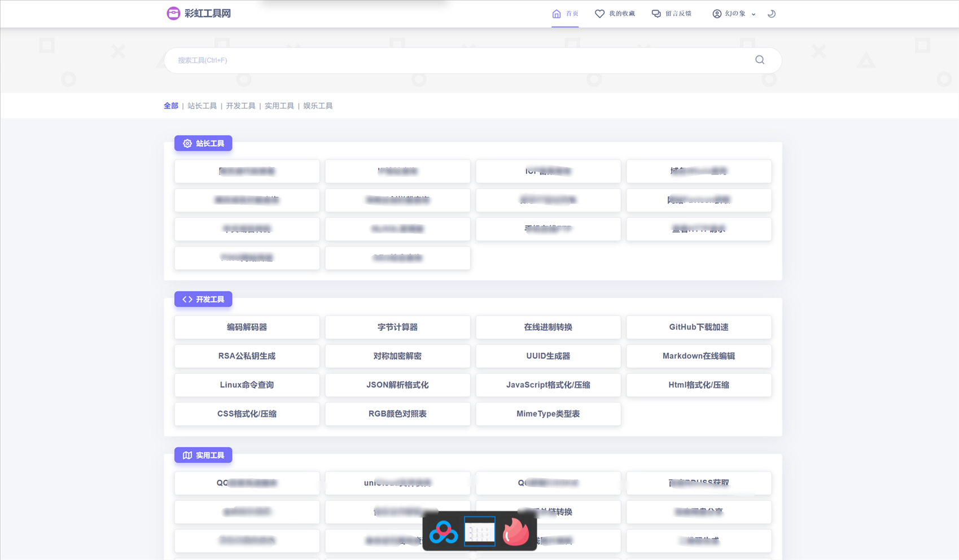The width and height of the screenshot is (959, 560).
Task: Switch to the Baidu Netdisk cloud icon app
Action: (x=443, y=532)
